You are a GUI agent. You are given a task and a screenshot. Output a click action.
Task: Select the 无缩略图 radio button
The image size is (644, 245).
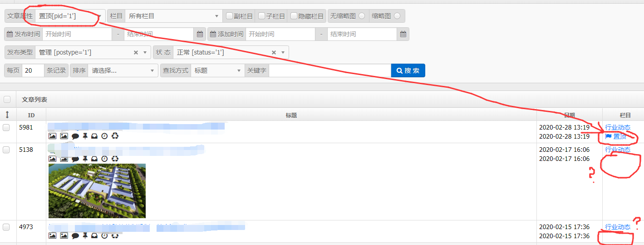362,16
